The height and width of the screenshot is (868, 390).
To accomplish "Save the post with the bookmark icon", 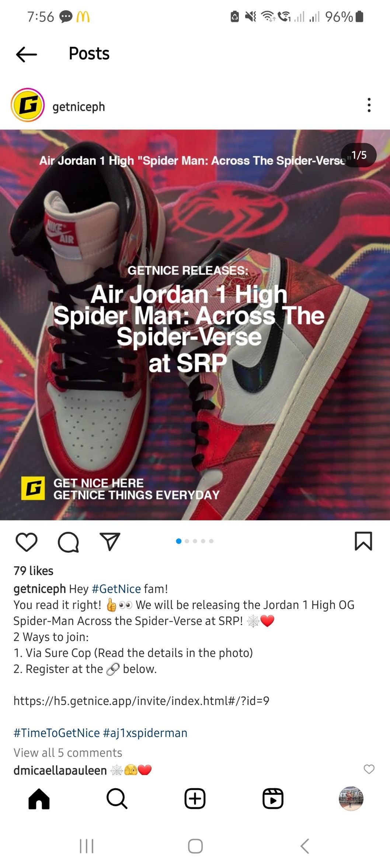I will click(363, 541).
